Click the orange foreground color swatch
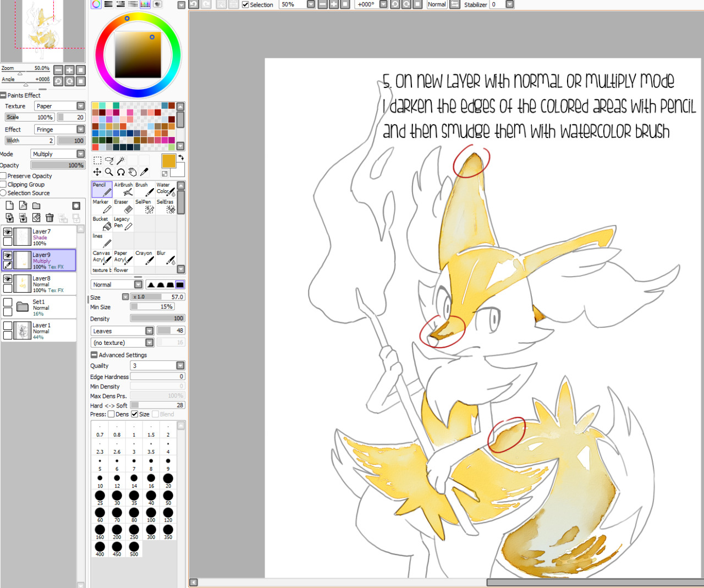The height and width of the screenshot is (588, 704). click(169, 161)
